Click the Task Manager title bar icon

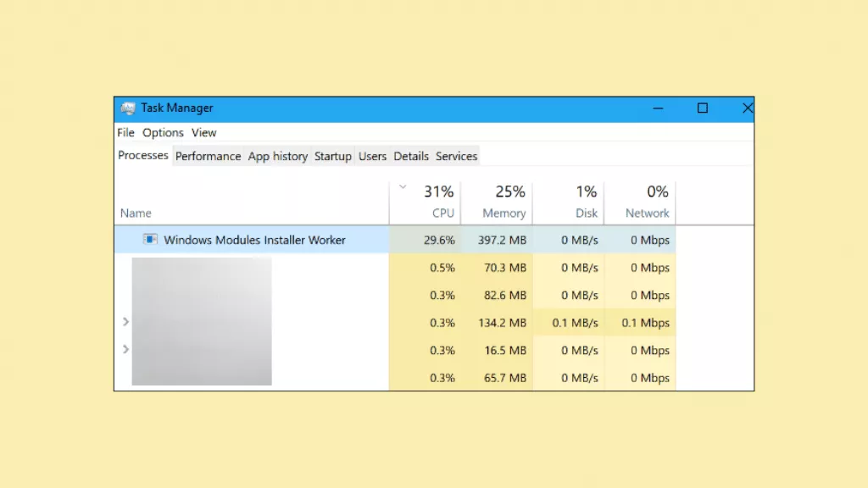point(128,108)
